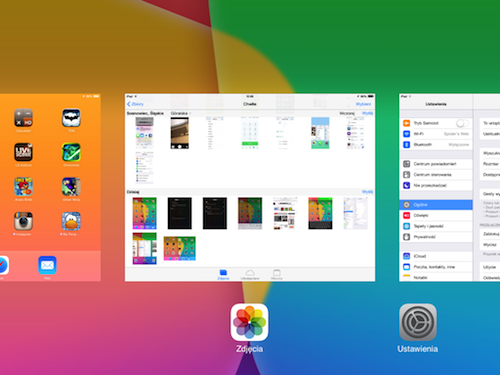Screen dimensions: 500x375
Task: Launch Calculator HD on the home screen card
Action: point(23,118)
